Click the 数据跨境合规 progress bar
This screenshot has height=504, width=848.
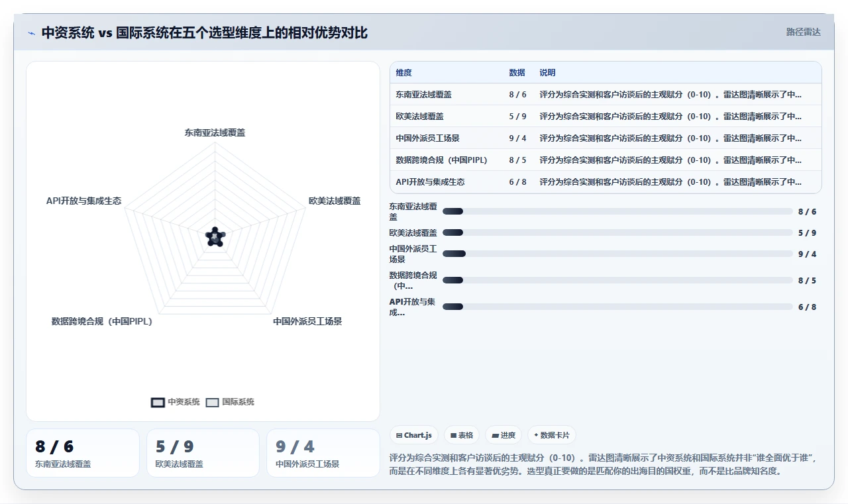click(x=617, y=280)
